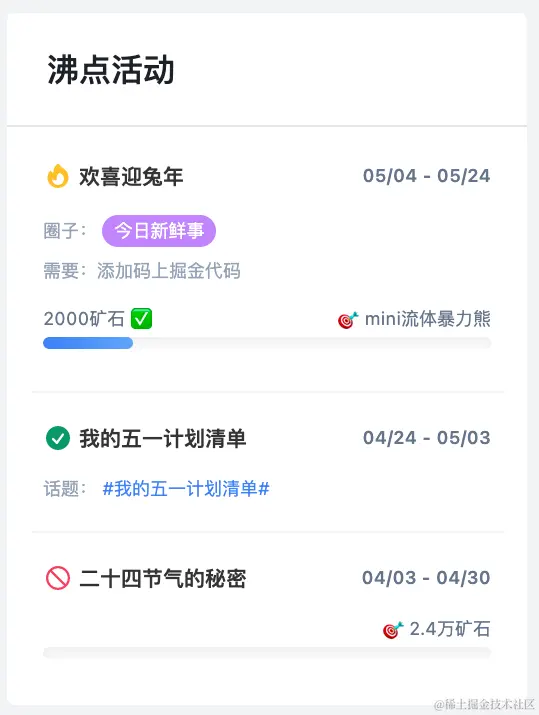
Task: Click the 沸点活动 panel heading
Action: point(111,70)
